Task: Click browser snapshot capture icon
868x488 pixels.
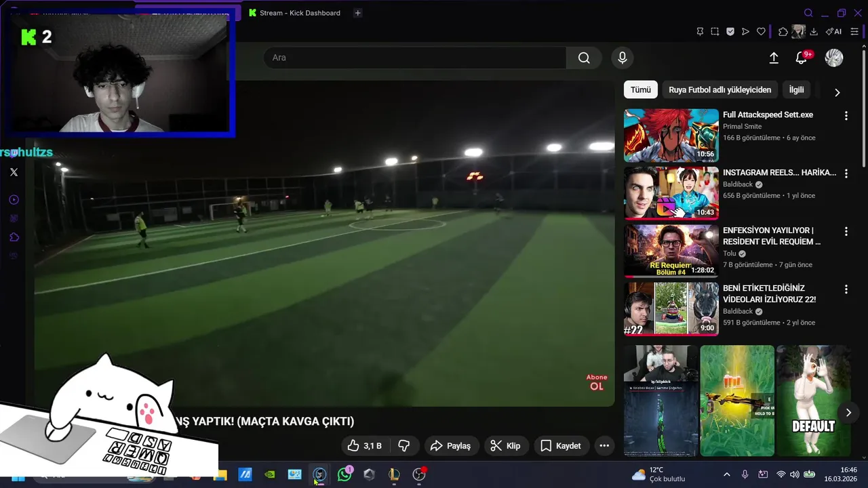Action: click(x=715, y=31)
